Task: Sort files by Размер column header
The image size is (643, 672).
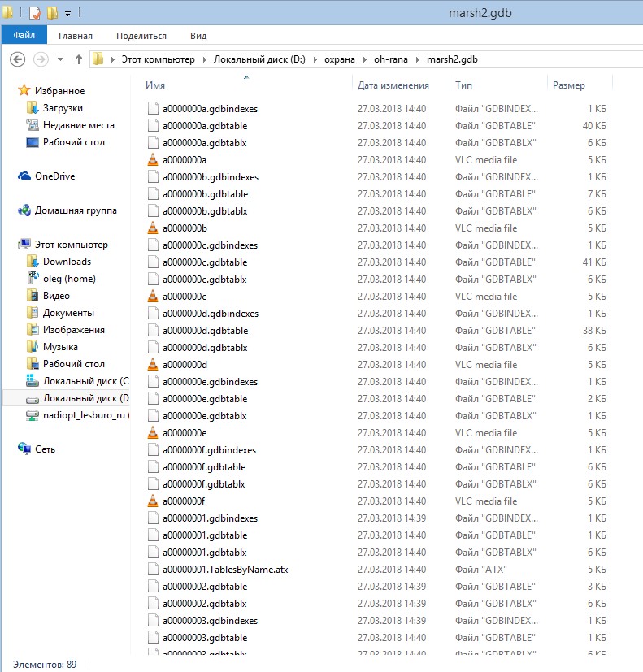Action: [569, 85]
